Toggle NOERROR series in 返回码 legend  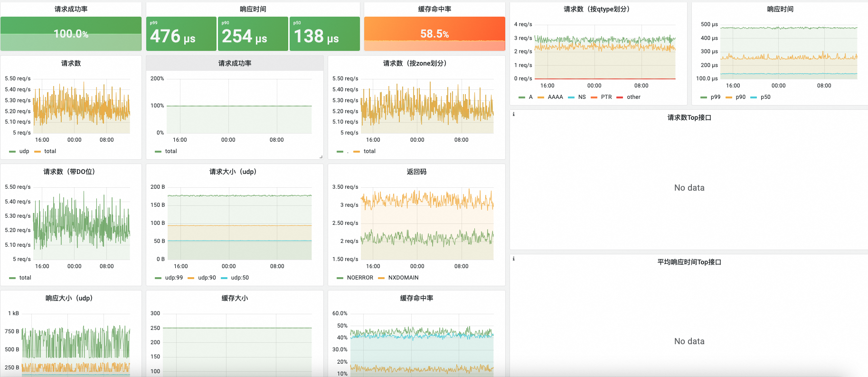click(x=360, y=278)
